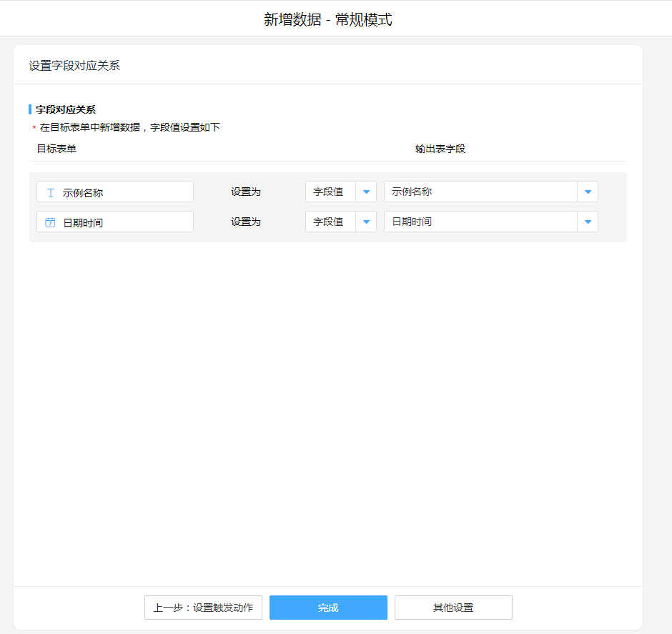Click the 设置字段对应关系 panel header
This screenshot has height=634, width=672.
[x=74, y=66]
